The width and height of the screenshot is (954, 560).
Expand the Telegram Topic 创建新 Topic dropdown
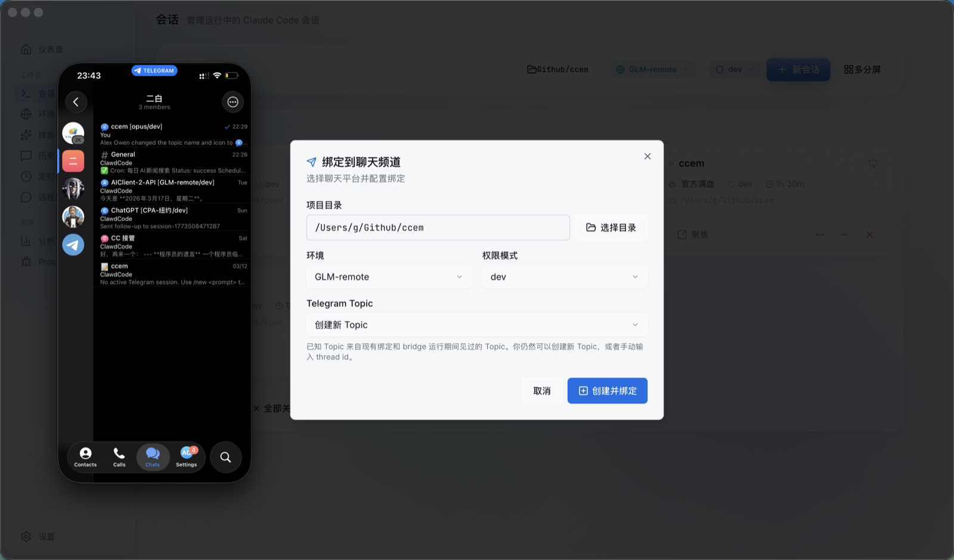tap(476, 325)
